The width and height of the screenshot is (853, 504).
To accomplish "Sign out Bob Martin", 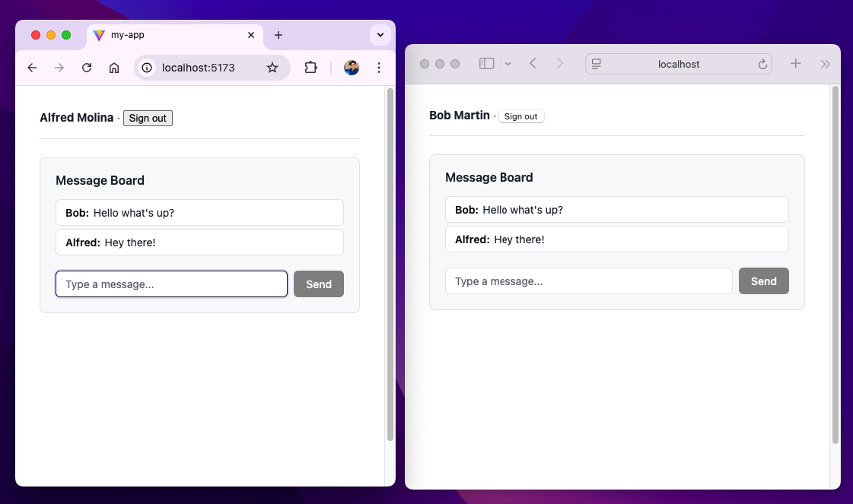I will pos(521,116).
